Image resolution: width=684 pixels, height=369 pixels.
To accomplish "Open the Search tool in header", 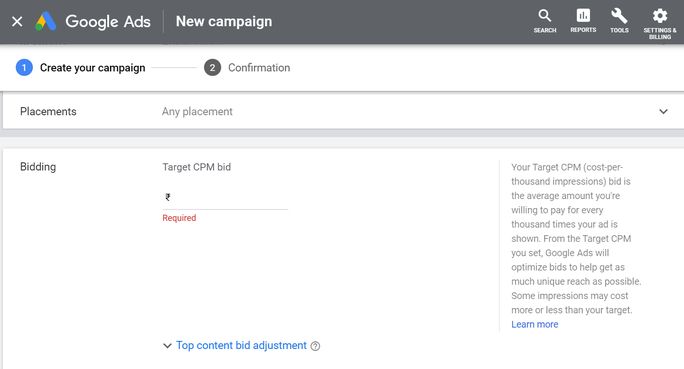I will tap(545, 21).
